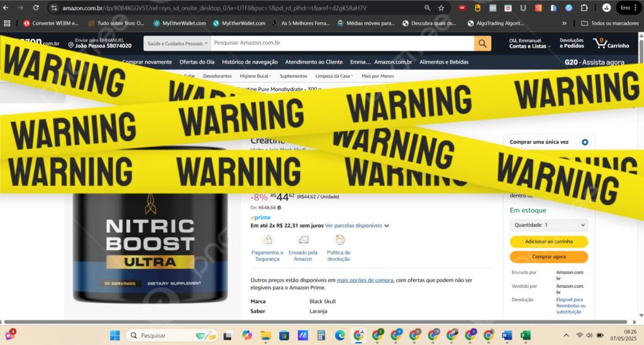Open Microsoft Store from the taskbar
The width and height of the screenshot is (644, 345).
[284, 336]
